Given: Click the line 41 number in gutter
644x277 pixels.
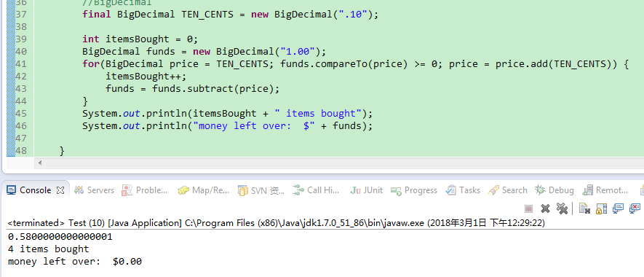Looking at the screenshot, I should click(x=20, y=64).
